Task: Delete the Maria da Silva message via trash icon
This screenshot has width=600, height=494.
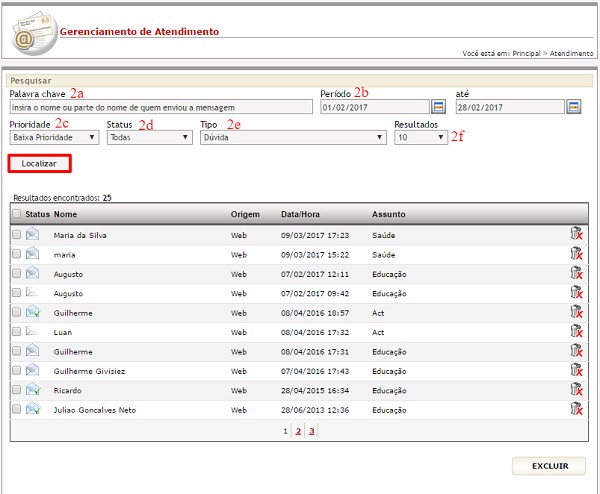Action: pos(576,233)
